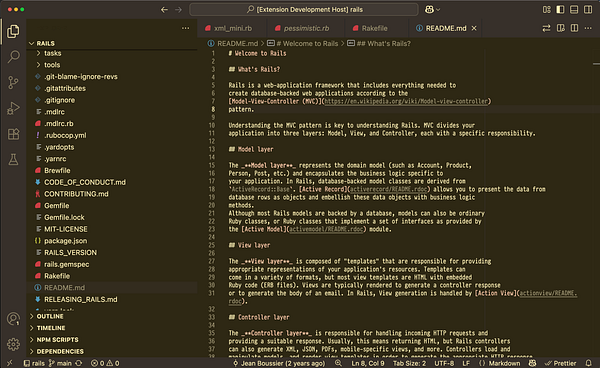Screen dimensions: 600x368
Task: Click the Prettier status item
Action: (x=560, y=363)
